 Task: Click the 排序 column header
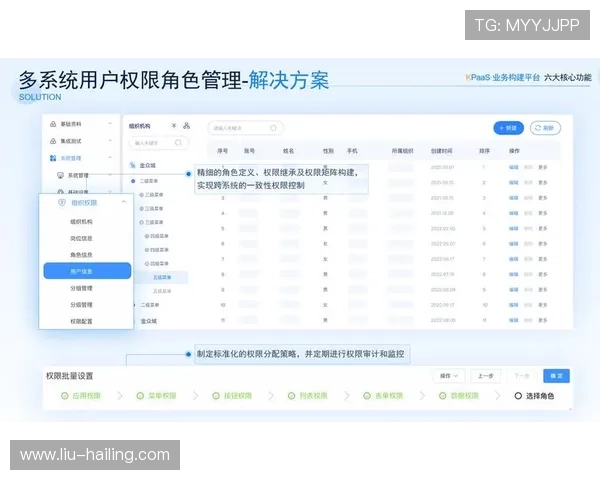(x=484, y=151)
